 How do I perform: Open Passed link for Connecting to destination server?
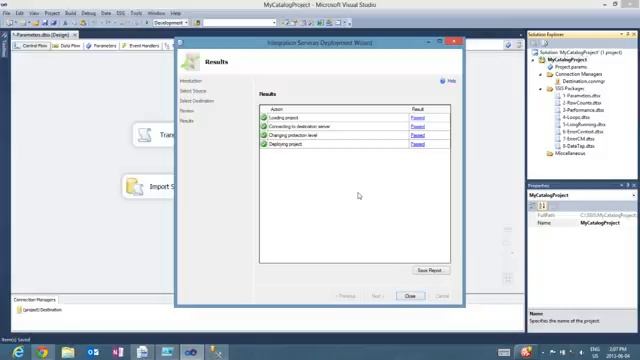(x=418, y=127)
